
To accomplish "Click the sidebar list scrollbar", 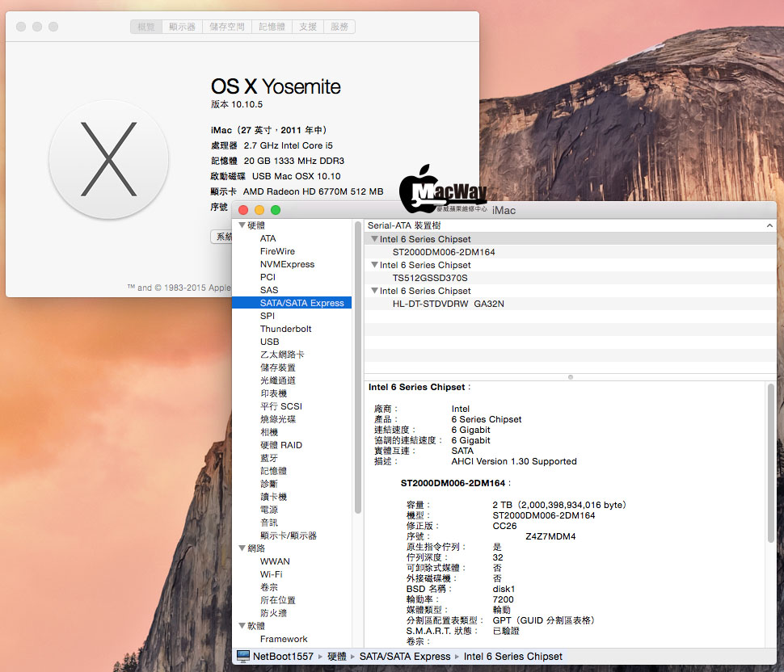I will click(x=358, y=367).
